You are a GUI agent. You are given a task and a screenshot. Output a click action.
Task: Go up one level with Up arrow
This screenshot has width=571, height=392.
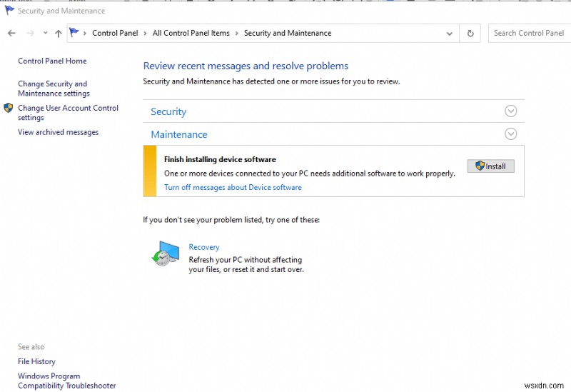[x=59, y=34]
